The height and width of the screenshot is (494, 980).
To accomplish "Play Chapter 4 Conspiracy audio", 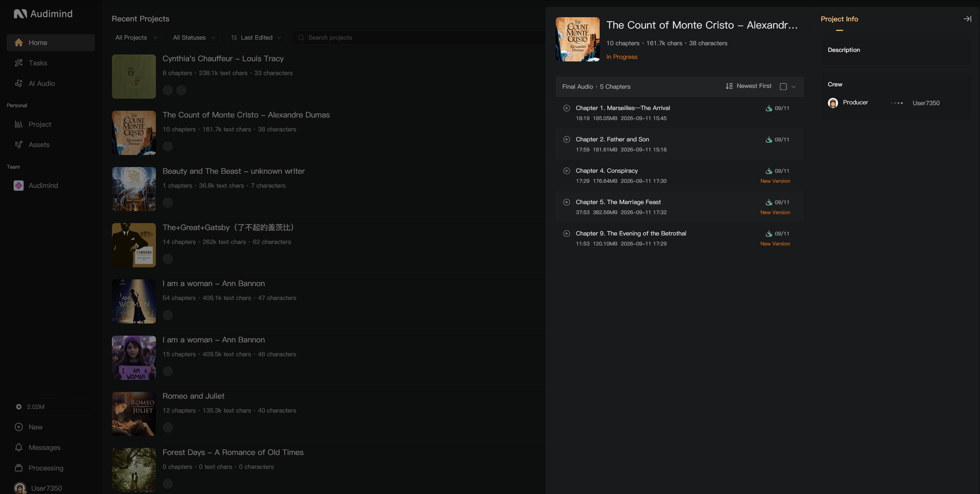I will pos(567,171).
